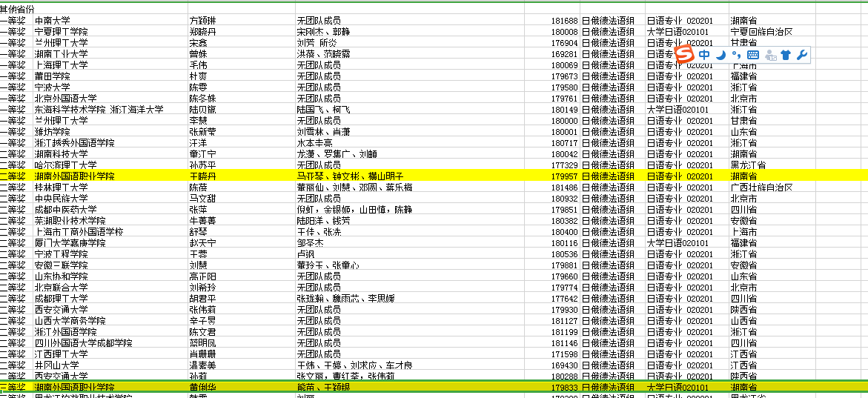Screen dimensions: 868x398
Task: Click the Sogou input method logo
Action: (x=686, y=55)
